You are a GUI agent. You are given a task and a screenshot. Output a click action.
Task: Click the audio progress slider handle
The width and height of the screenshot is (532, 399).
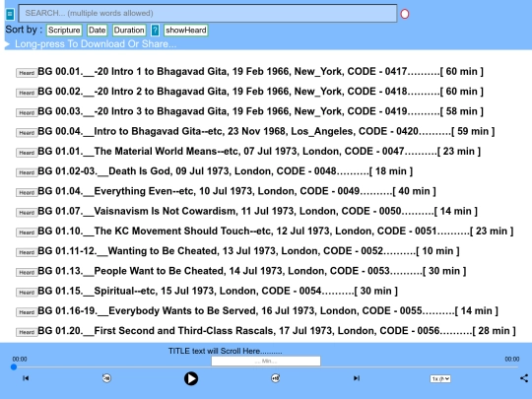[x=14, y=366]
